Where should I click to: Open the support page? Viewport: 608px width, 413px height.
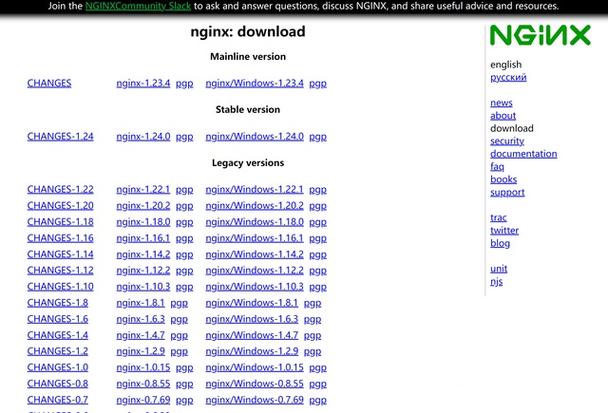coord(507,192)
